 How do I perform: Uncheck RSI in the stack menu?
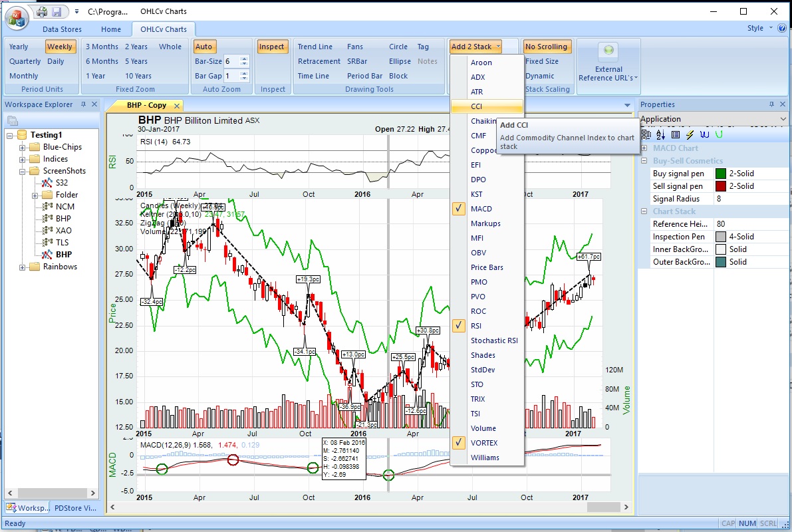click(459, 326)
